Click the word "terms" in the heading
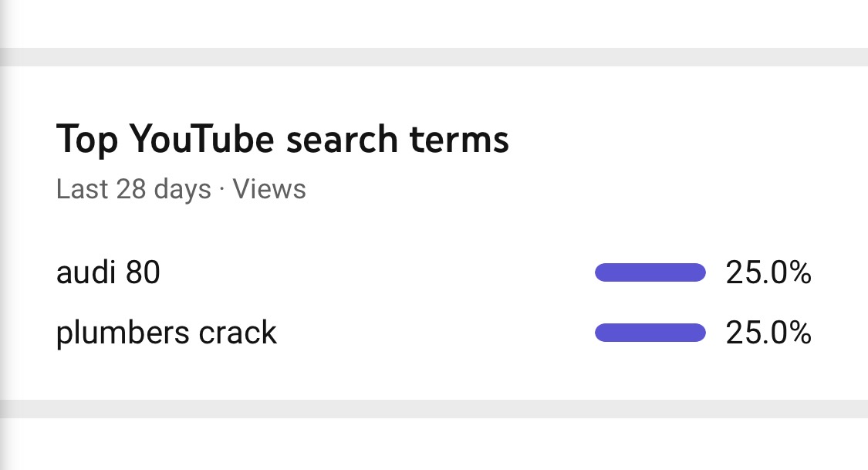This screenshot has height=470, width=868. tap(459, 140)
